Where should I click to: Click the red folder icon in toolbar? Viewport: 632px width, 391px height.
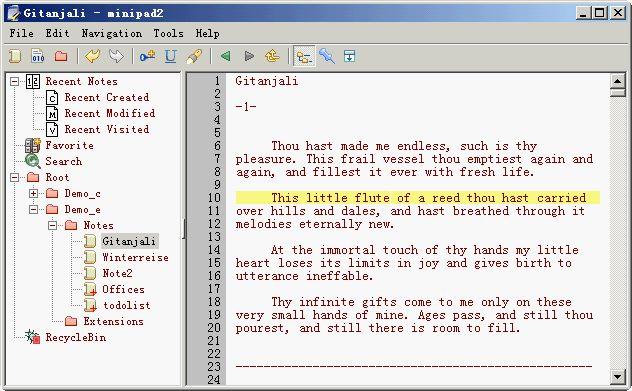pos(61,56)
